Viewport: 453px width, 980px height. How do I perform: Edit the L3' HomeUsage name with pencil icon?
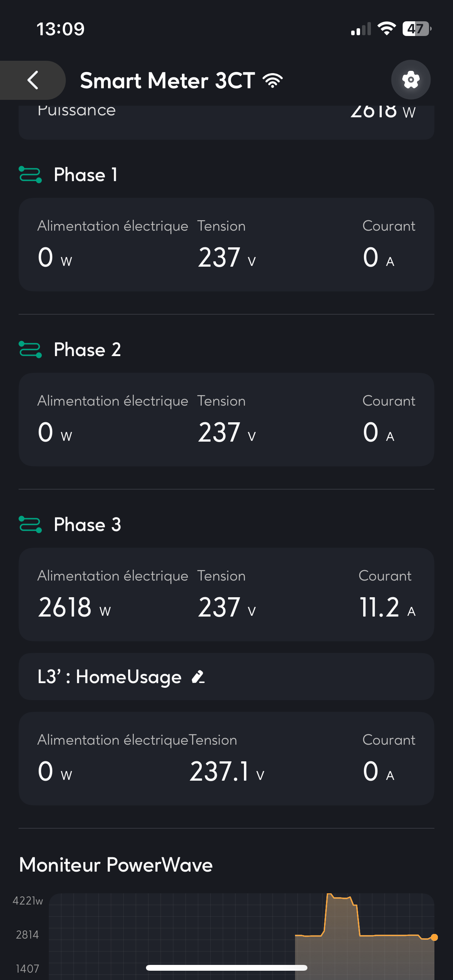click(x=198, y=677)
